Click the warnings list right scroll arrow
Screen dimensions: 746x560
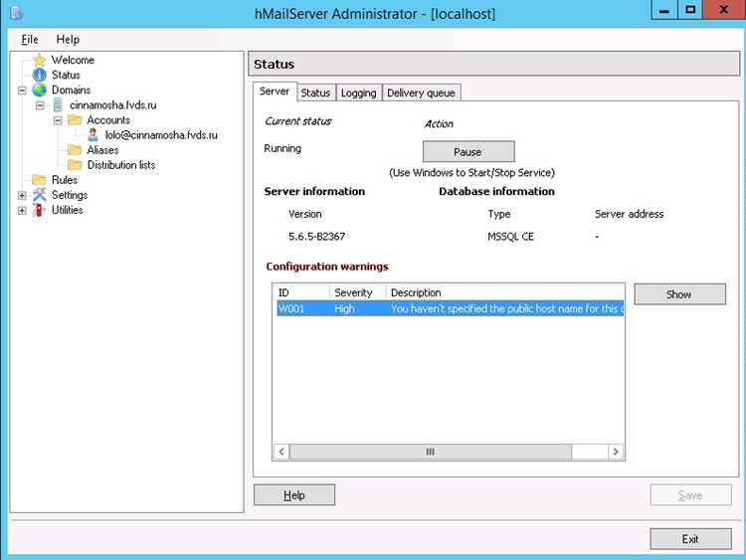coord(616,452)
